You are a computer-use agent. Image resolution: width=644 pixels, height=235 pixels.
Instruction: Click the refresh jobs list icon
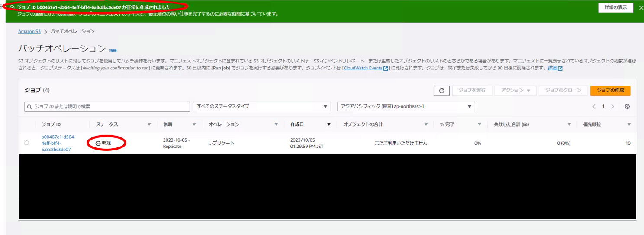pyautogui.click(x=441, y=91)
